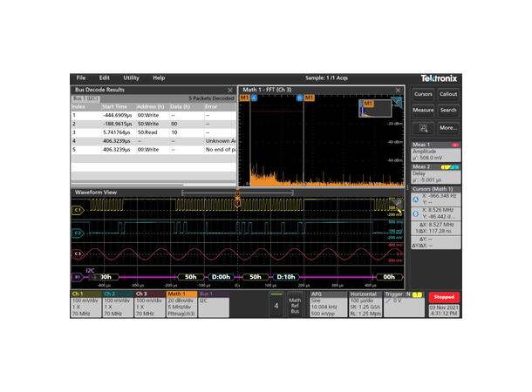Open the Horizontal settings badge
This screenshot has width=532, height=392.
pyautogui.click(x=365, y=304)
